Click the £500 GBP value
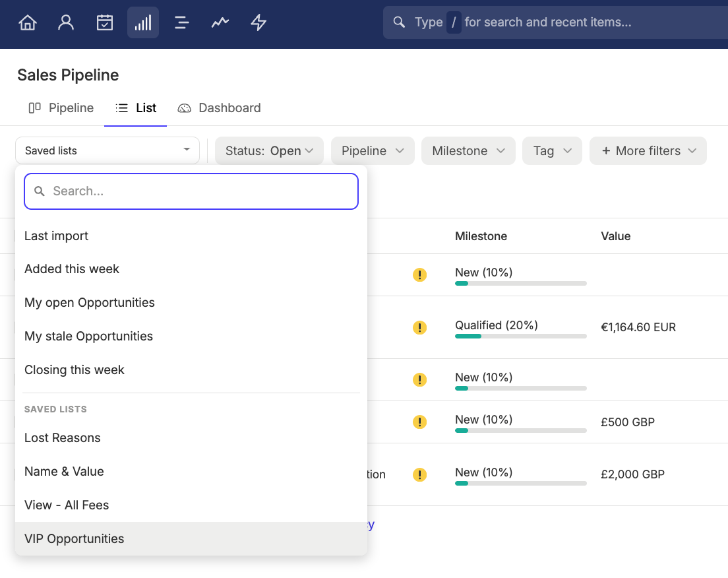This screenshot has width=728, height=578. [x=628, y=422]
